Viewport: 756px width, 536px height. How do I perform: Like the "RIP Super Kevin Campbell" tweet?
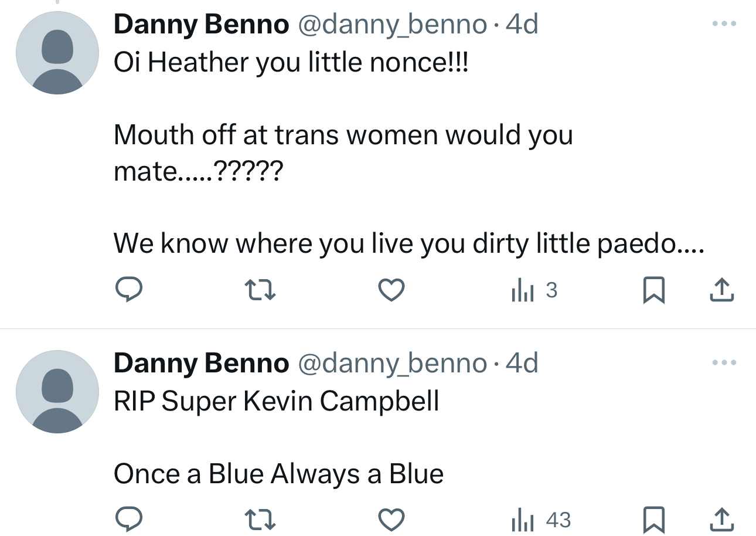point(391,520)
